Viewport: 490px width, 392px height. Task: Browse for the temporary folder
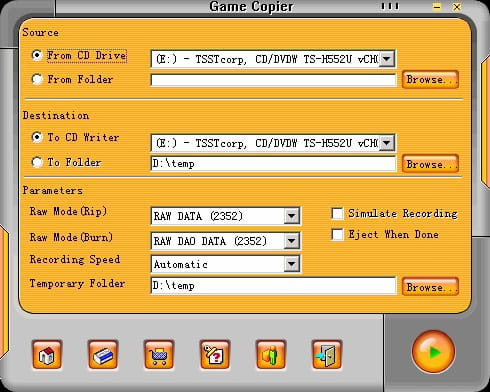(x=430, y=287)
